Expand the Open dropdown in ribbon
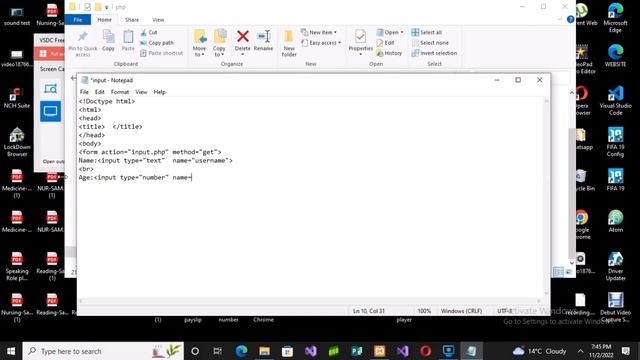This screenshot has height=360, width=640. (390, 32)
